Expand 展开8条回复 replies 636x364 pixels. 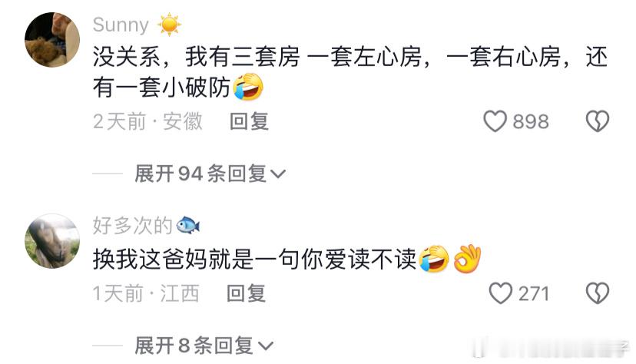click(204, 346)
